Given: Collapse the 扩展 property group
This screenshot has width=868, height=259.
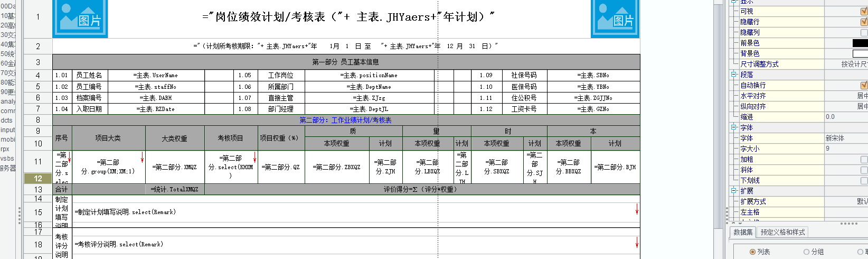Looking at the screenshot, I should 733,191.
